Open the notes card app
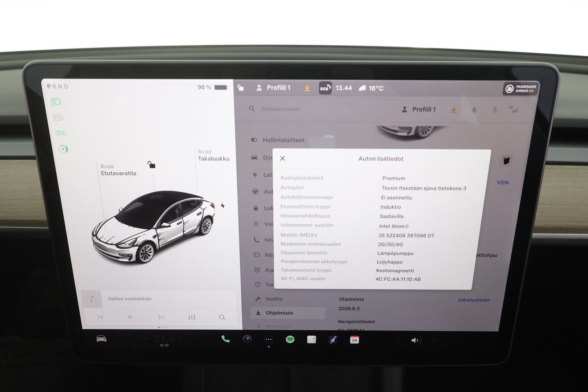588x392 pixels. click(x=311, y=340)
